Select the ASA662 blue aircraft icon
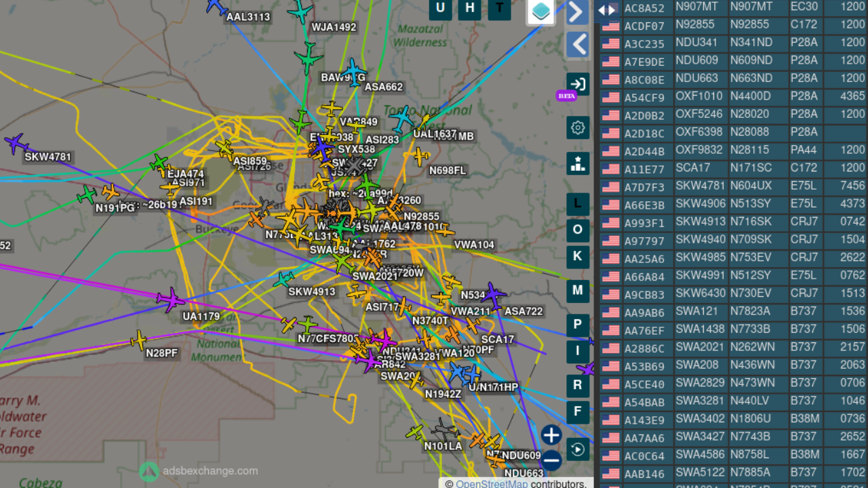The image size is (868, 488). 353,71
